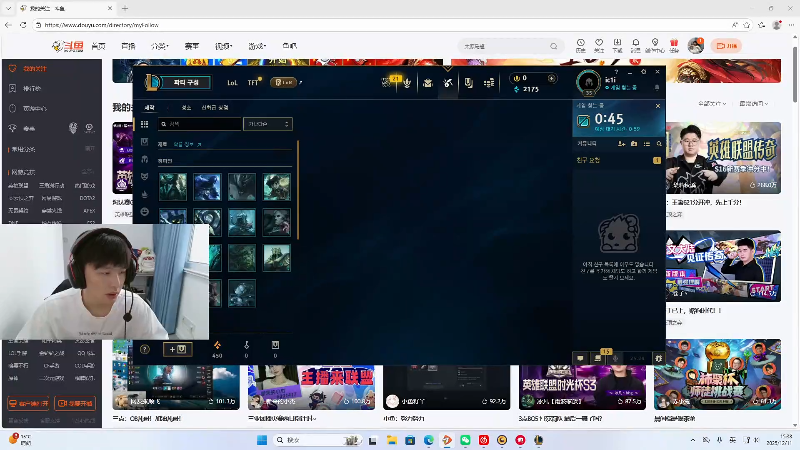The height and width of the screenshot is (450, 800).
Task: Click the key fragment icon at the client bottom
Action: (246, 345)
